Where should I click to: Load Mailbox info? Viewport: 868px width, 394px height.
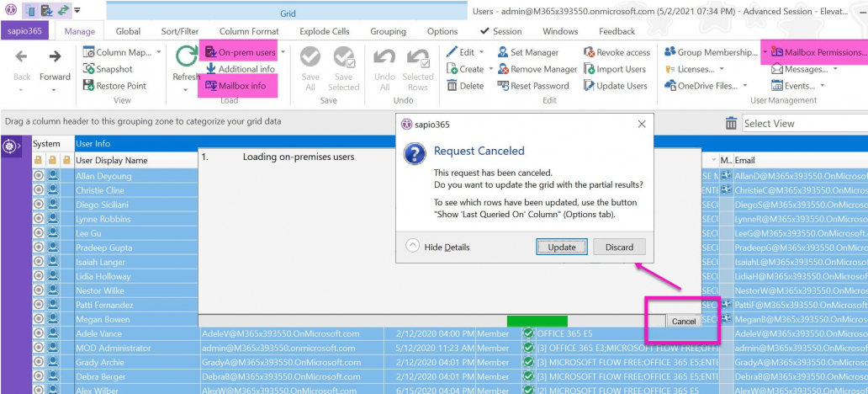click(x=236, y=85)
